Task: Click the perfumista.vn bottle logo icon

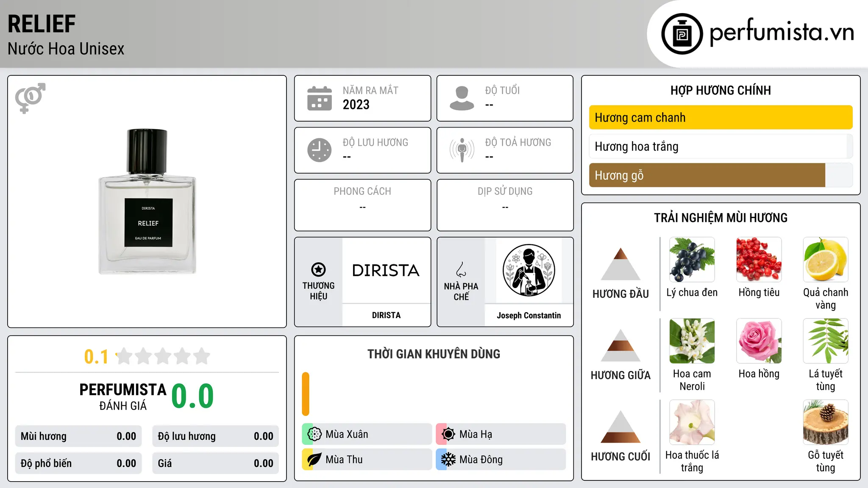Action: 682,34
